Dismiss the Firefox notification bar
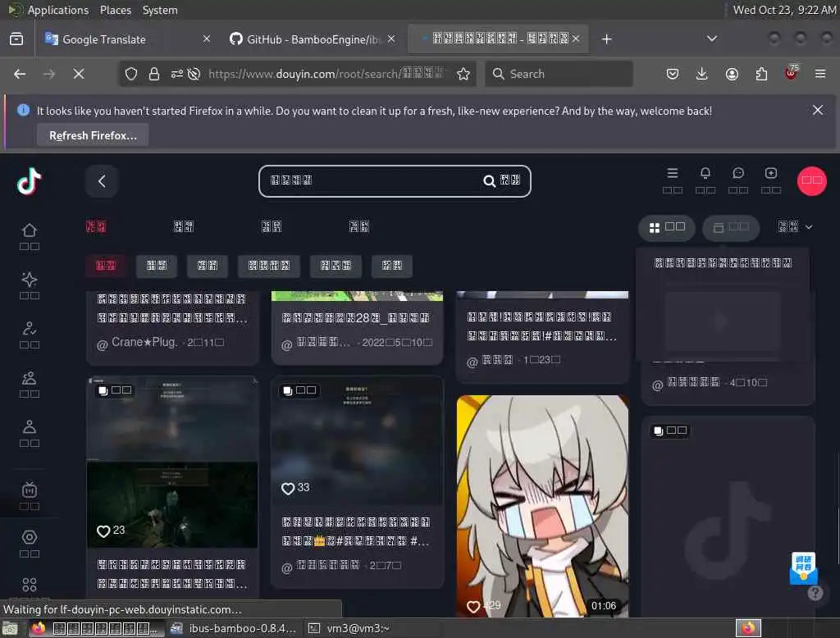The height and width of the screenshot is (638, 840). 818,111
